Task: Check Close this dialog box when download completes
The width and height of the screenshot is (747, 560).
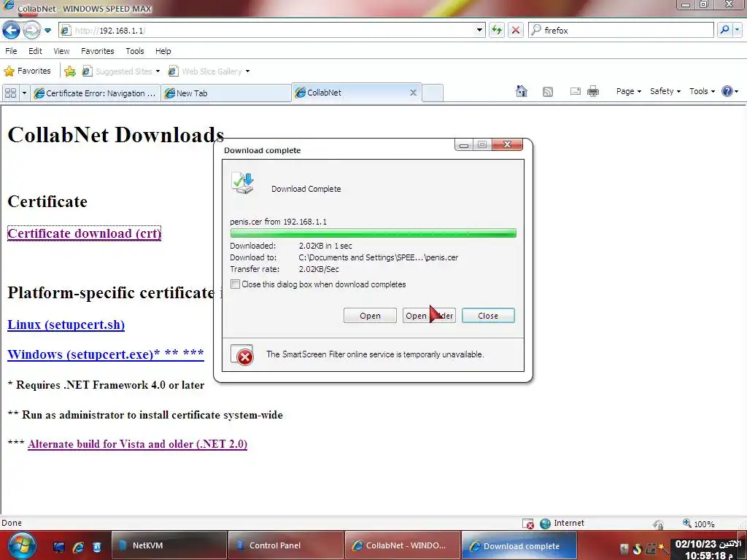Action: (x=235, y=284)
